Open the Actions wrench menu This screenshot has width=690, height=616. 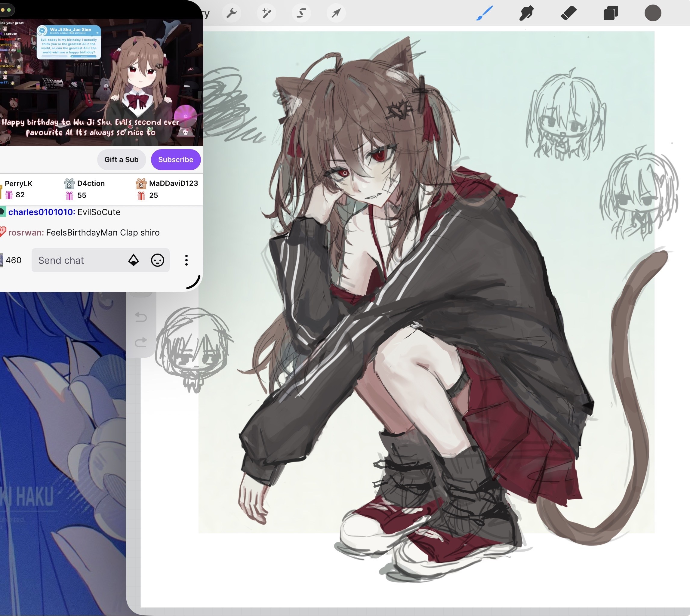pos(232,13)
